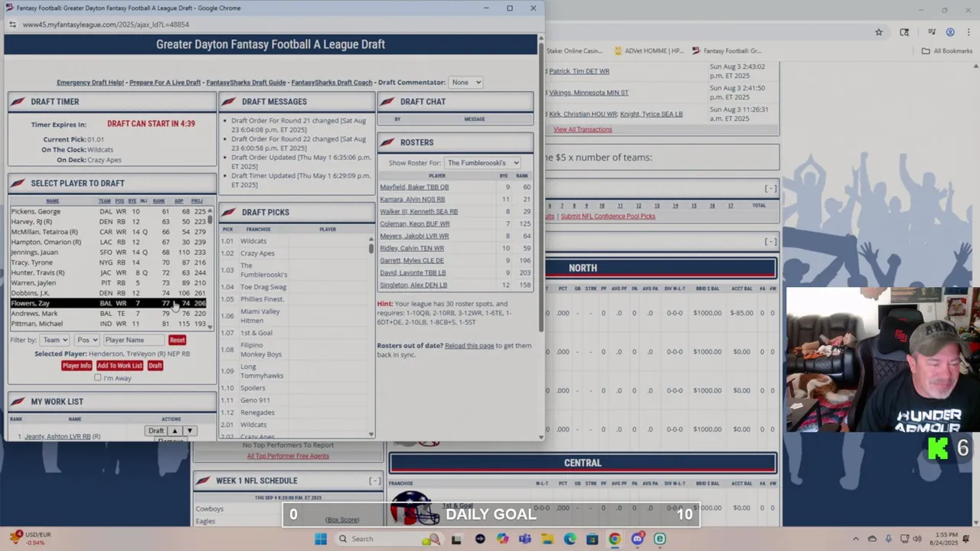Click the Player Info button
The image size is (980, 551).
[77, 366]
